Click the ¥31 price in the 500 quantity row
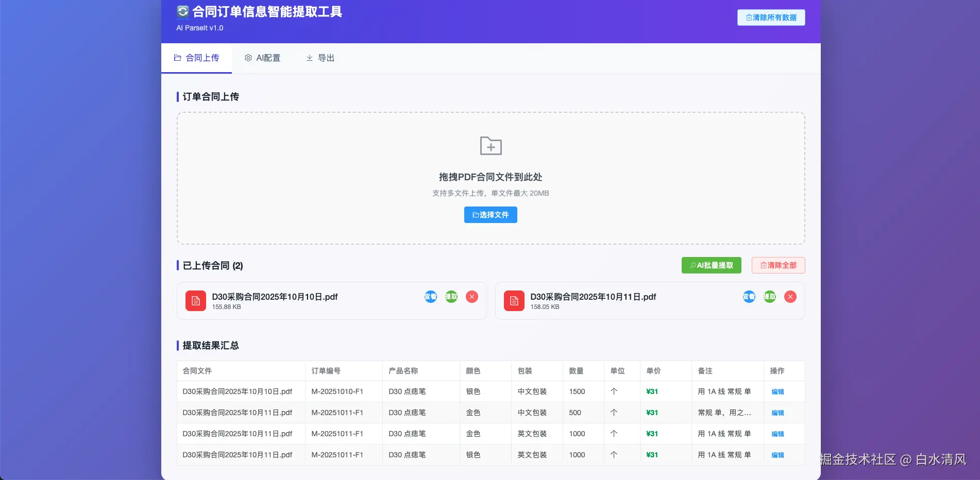Image resolution: width=980 pixels, height=480 pixels. [x=652, y=413]
